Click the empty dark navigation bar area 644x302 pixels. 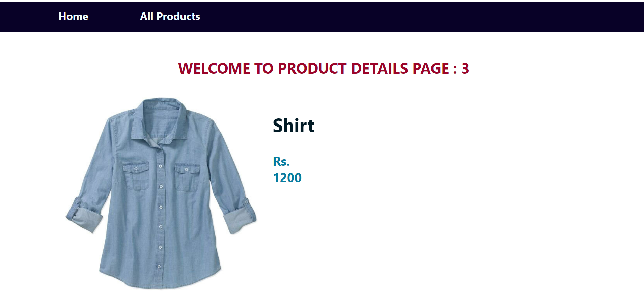coord(422,17)
